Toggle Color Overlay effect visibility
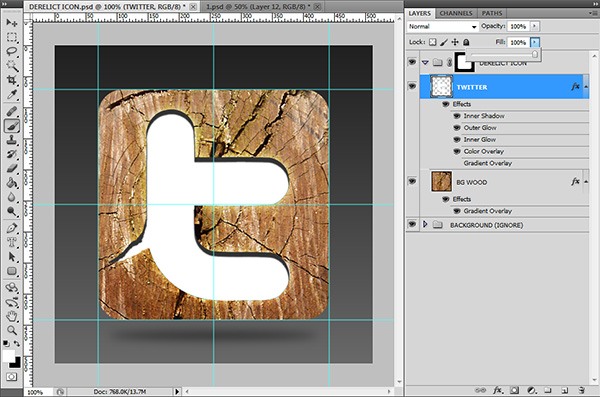The width and height of the screenshot is (600, 397). tap(457, 152)
